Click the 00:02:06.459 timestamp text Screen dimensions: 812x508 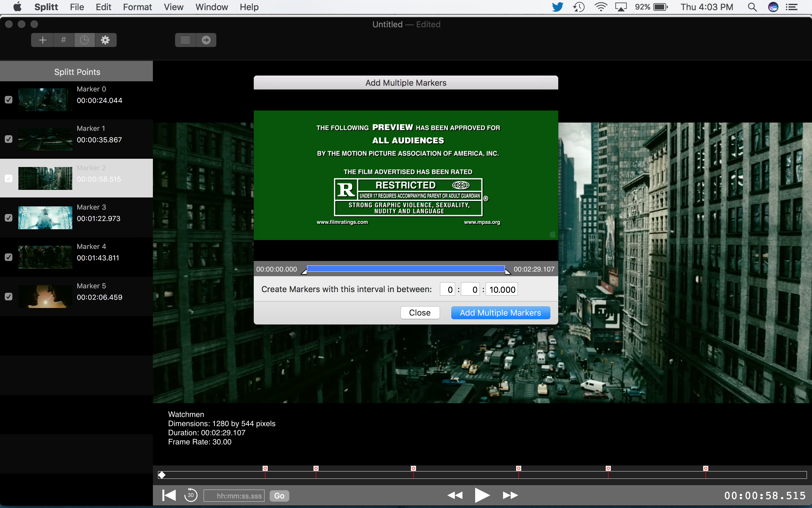click(x=100, y=297)
